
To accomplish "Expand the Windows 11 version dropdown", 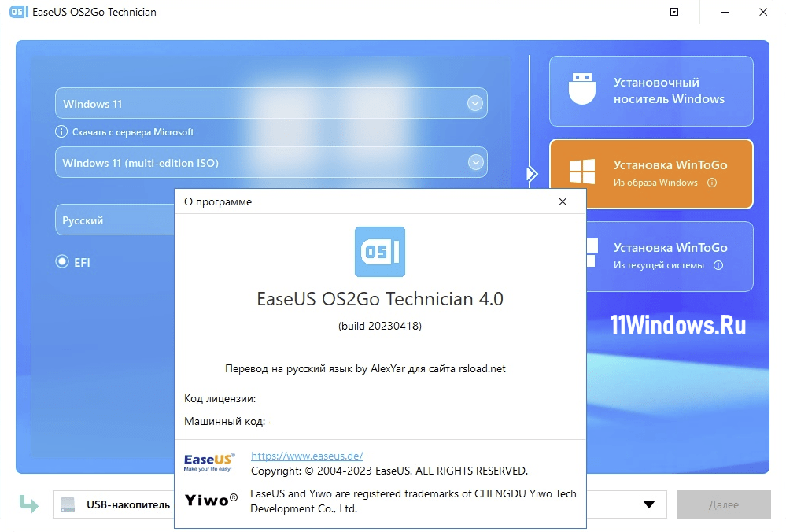I will (x=474, y=103).
